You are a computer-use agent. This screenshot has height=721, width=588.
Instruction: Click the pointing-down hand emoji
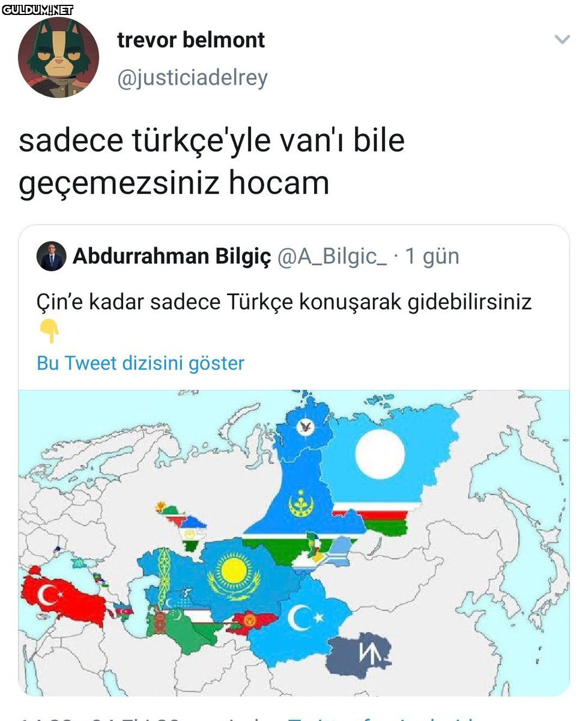(x=49, y=331)
